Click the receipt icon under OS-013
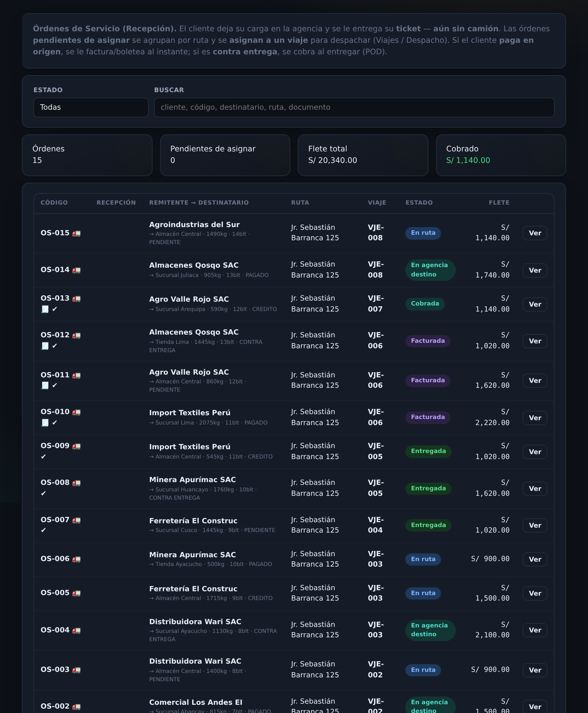The height and width of the screenshot is (713, 588). (45, 309)
